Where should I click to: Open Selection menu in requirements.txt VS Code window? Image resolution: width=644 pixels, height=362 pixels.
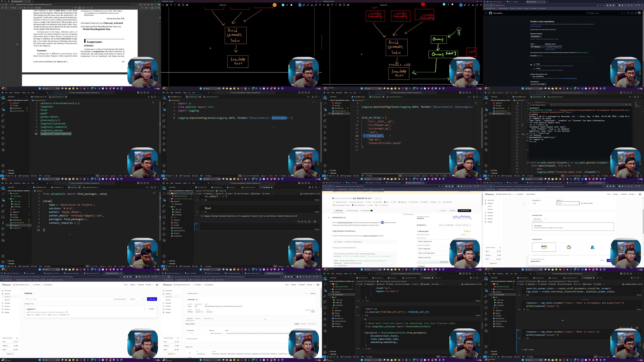click(17, 93)
